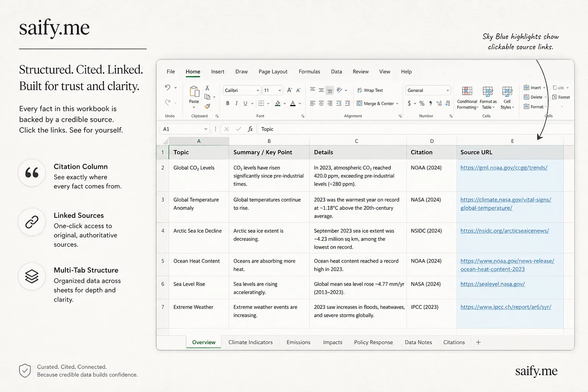Screen dimensions: 588x392
Task: Click the Undo arrow icon
Action: (168, 87)
